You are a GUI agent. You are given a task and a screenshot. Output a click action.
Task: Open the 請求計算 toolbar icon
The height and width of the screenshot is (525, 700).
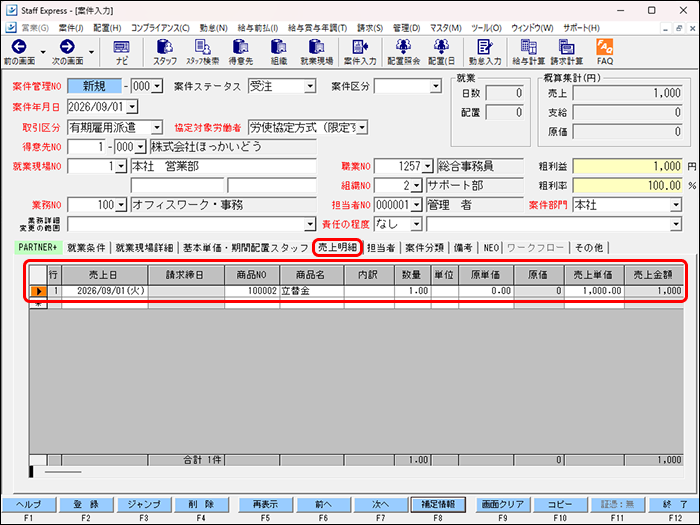tap(567, 52)
